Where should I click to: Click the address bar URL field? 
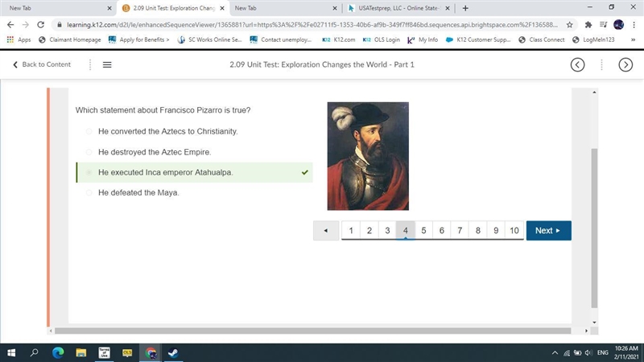(312, 25)
